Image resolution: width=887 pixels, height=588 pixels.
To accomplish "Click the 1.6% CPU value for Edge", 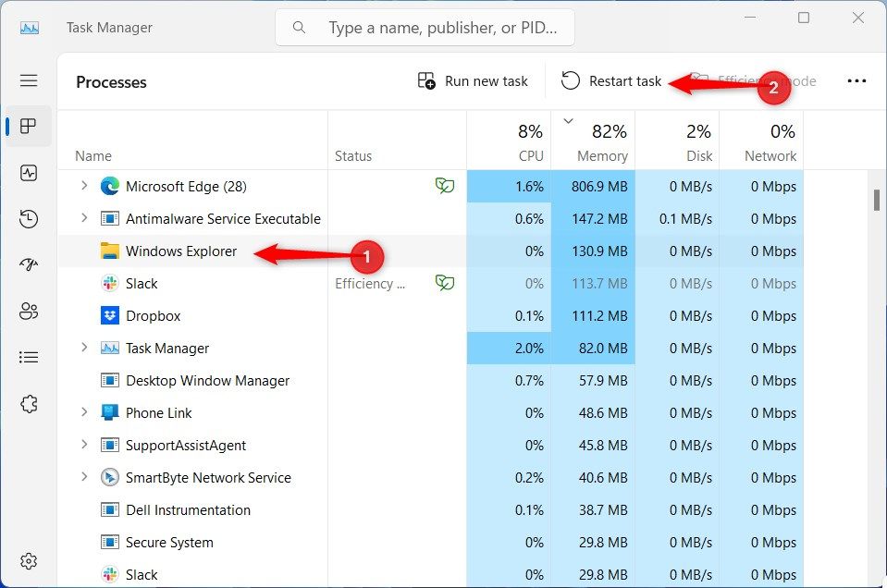I will pyautogui.click(x=528, y=187).
